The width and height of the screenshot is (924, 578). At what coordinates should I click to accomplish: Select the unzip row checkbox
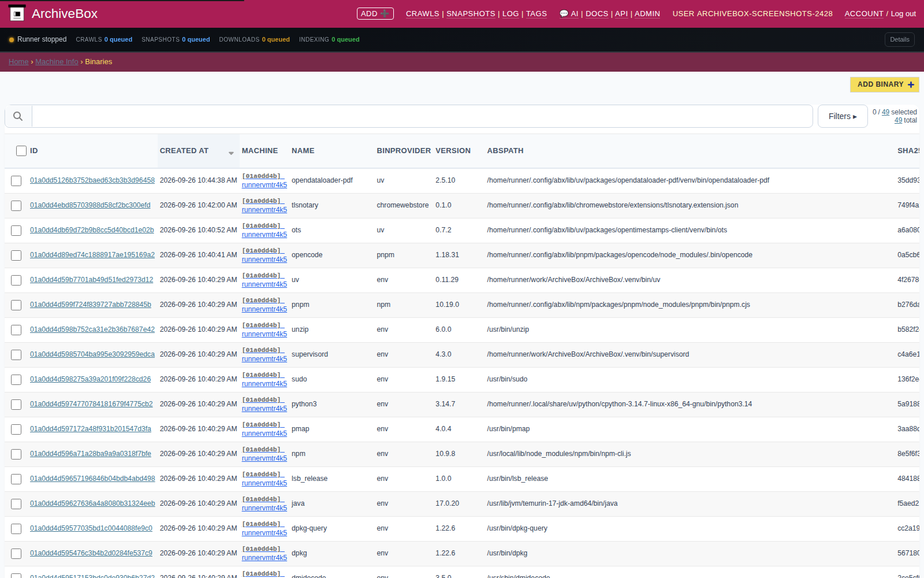16,330
